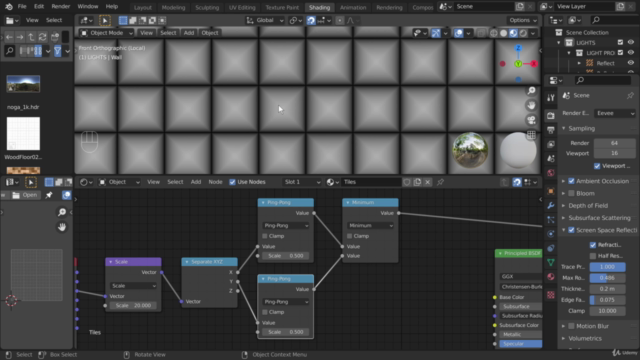Enable the Bloom checkbox

pos(571,193)
